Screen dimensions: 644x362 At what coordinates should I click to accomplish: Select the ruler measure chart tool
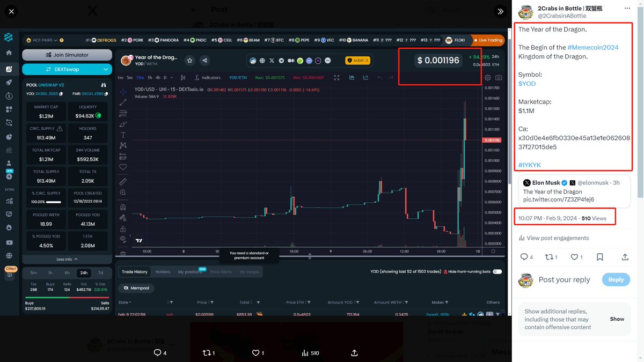[x=123, y=181]
